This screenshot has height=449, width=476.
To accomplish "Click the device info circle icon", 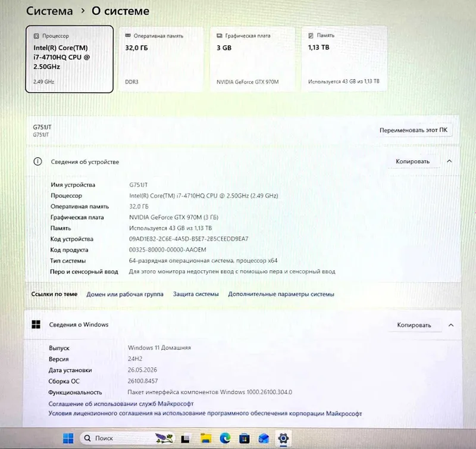I will point(37,161).
